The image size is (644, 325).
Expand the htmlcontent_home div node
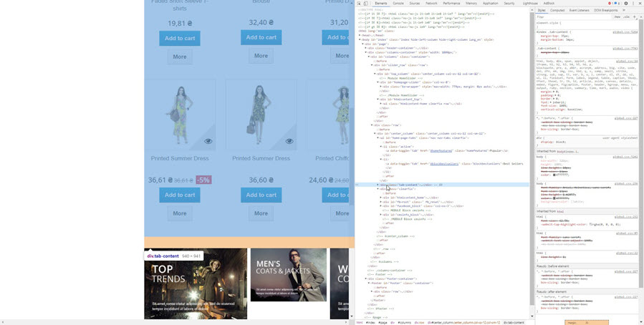coord(381,198)
